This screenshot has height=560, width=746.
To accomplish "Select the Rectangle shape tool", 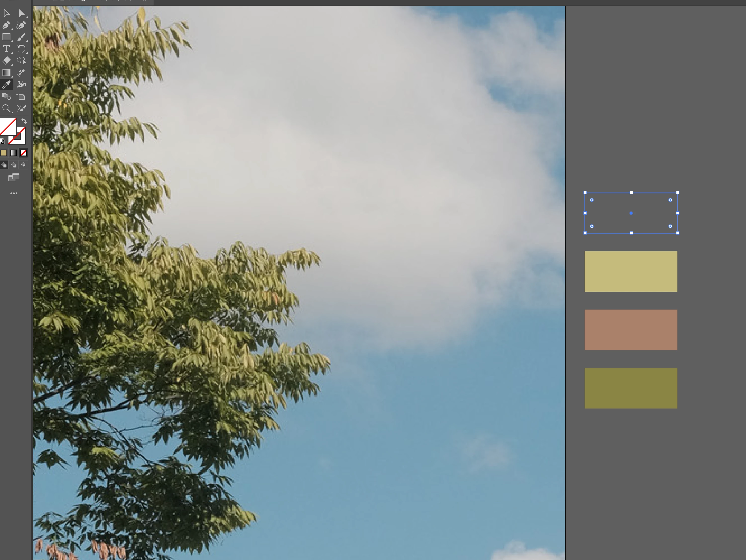I will [x=6, y=37].
